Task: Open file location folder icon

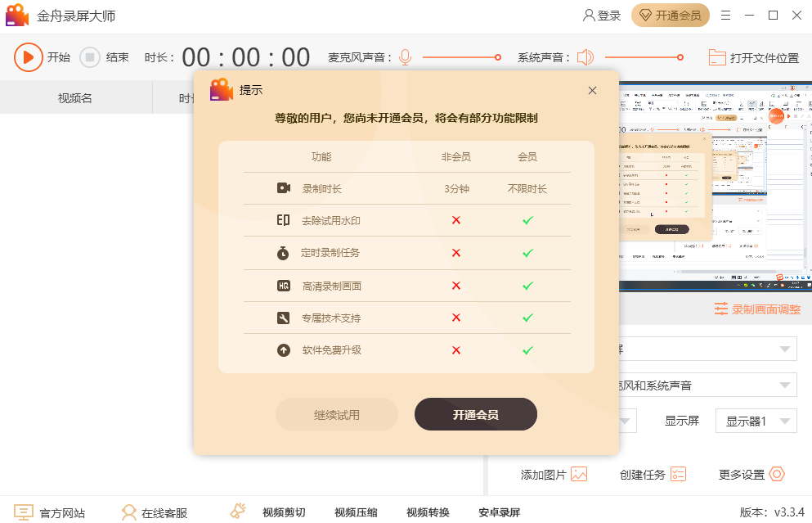Action: pos(716,57)
